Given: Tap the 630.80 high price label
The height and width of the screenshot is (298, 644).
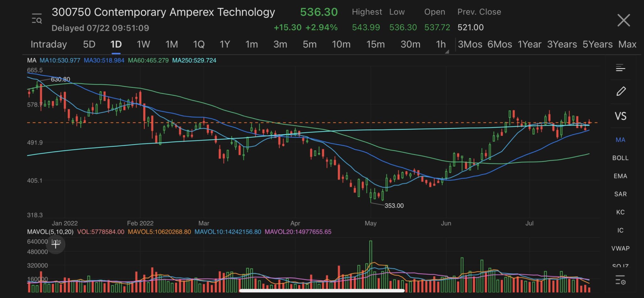Looking at the screenshot, I should pyautogui.click(x=60, y=79).
